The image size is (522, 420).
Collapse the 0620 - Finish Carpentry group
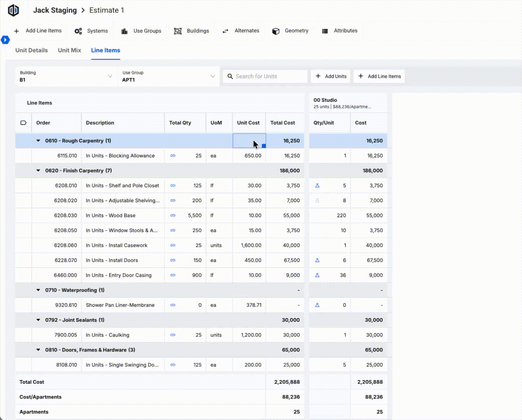coord(38,171)
